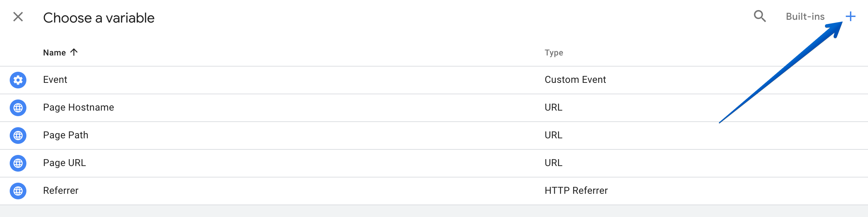This screenshot has height=217, width=868.
Task: Choose the Page Path variable
Action: tap(434, 136)
